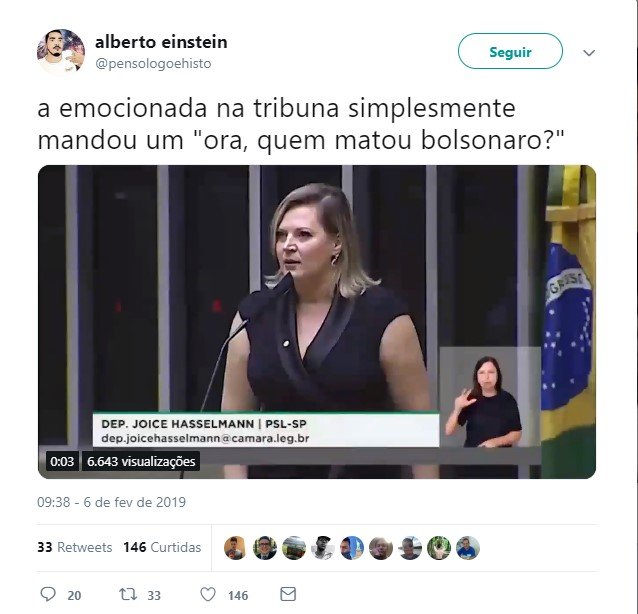The image size is (638, 614).
Task: Expand the tweet options chevron menu
Action: [x=589, y=52]
